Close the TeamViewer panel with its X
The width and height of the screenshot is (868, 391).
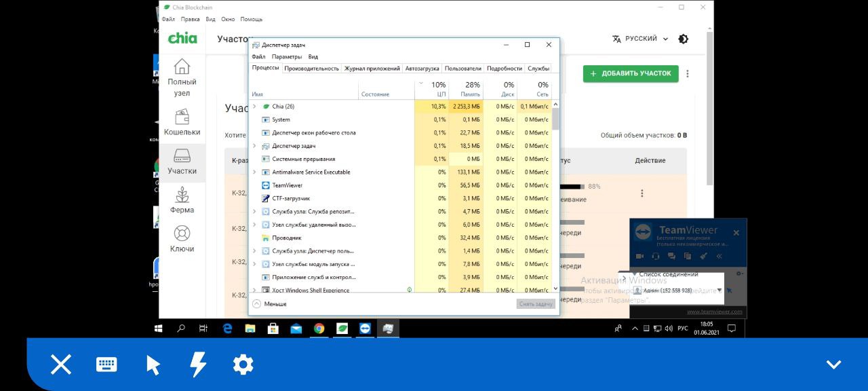[736, 233]
